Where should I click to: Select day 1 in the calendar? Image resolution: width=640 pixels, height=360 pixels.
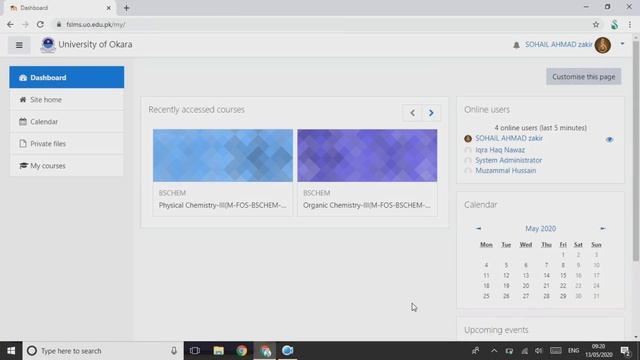[563, 255]
